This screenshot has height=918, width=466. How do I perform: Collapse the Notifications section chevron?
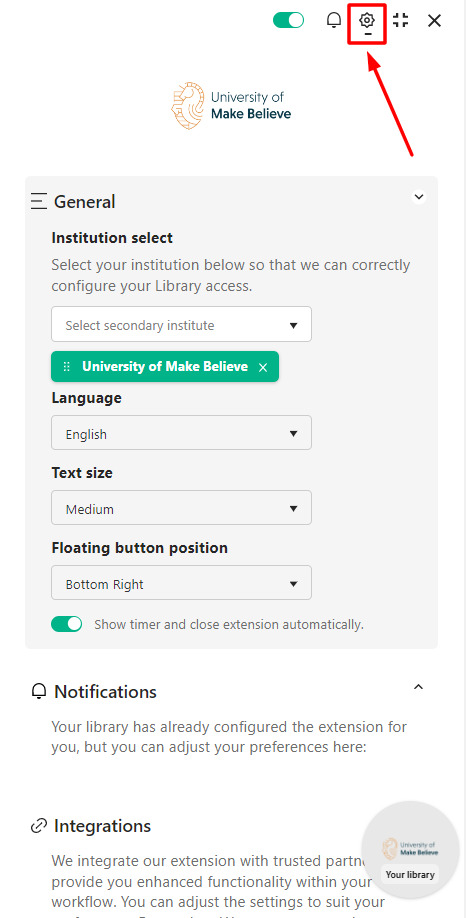click(x=418, y=687)
